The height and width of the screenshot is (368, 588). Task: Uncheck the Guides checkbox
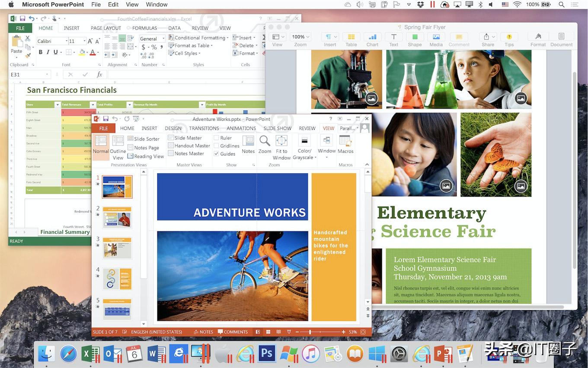pyautogui.click(x=217, y=154)
